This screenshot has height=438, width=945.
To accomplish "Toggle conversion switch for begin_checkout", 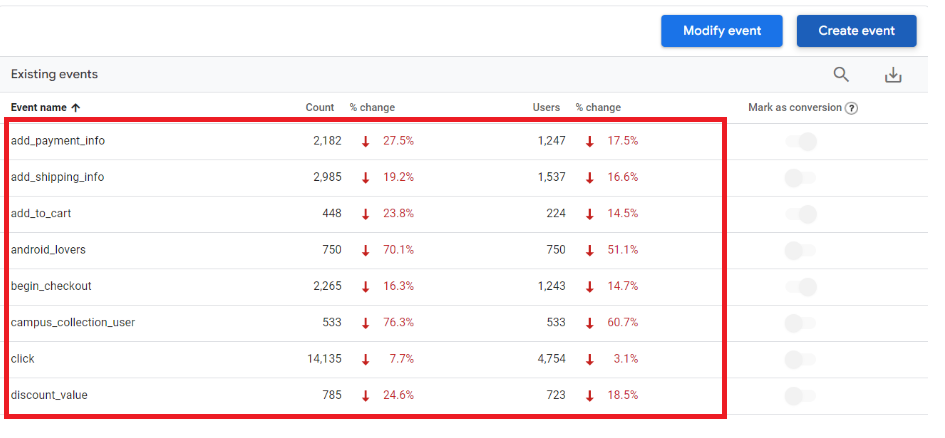I will click(801, 287).
